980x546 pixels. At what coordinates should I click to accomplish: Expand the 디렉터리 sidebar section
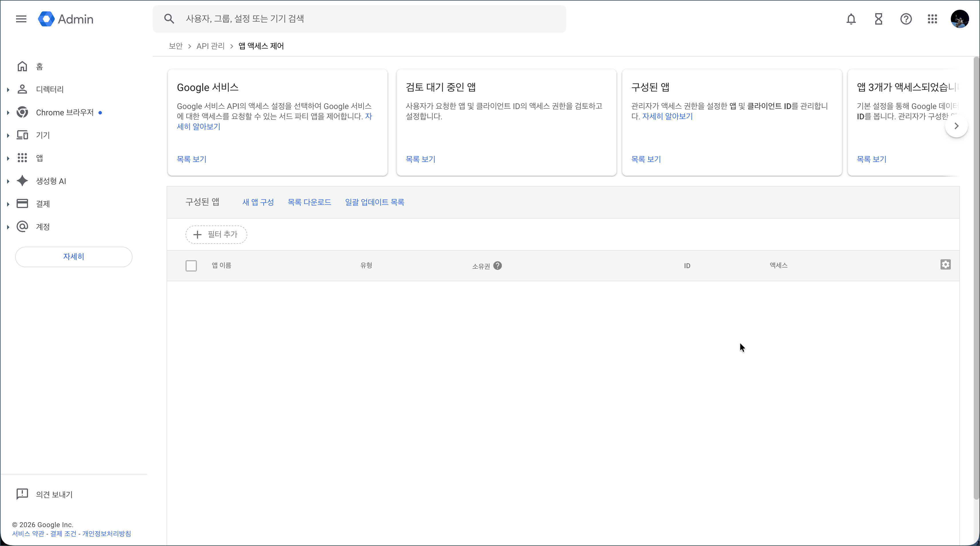pos(8,90)
